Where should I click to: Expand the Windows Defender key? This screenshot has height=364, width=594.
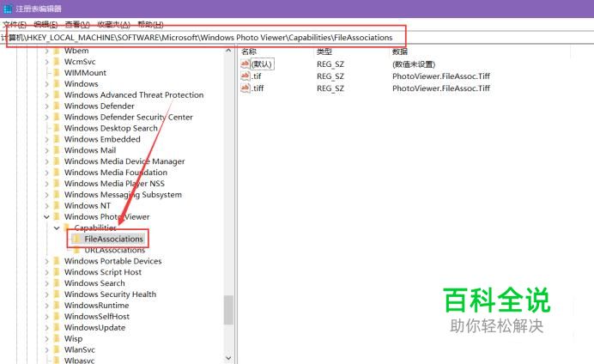[46, 106]
